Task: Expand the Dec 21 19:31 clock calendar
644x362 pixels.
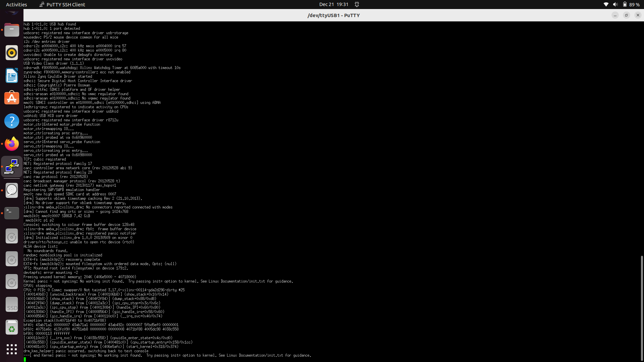Action: (334, 4)
